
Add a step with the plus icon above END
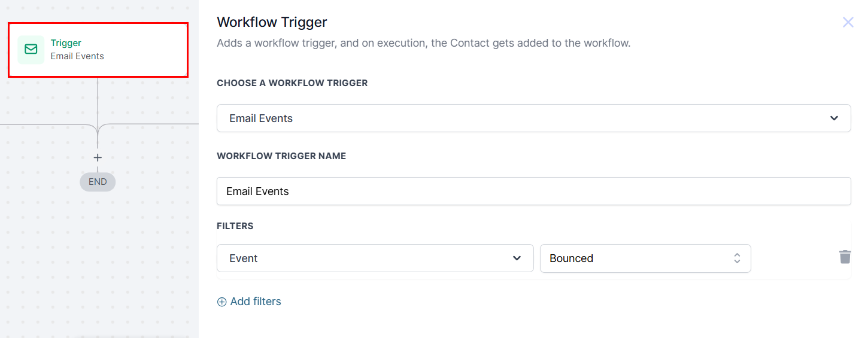(98, 158)
